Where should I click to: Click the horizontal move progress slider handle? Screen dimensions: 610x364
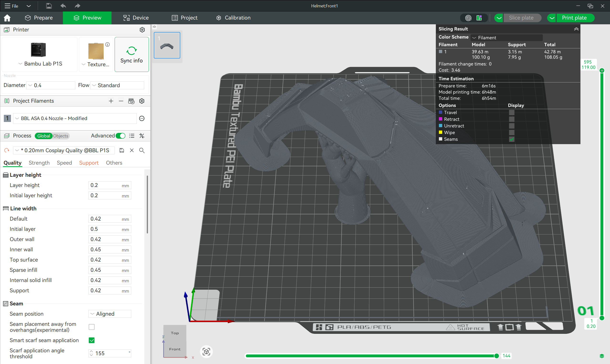[x=496, y=356]
